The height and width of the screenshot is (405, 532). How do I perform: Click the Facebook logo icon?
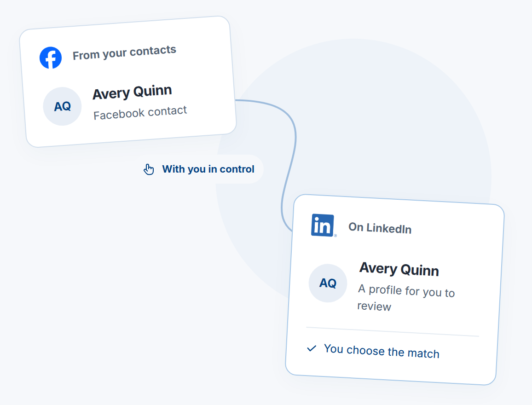point(51,58)
